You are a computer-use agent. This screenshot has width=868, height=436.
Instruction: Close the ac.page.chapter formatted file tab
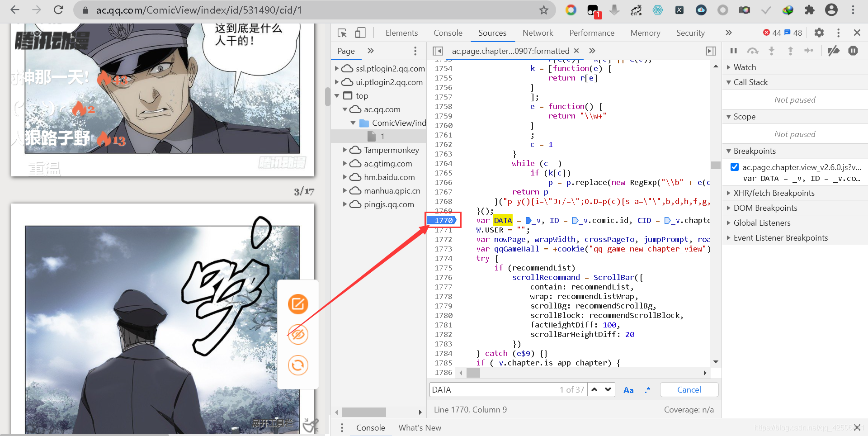(x=576, y=51)
